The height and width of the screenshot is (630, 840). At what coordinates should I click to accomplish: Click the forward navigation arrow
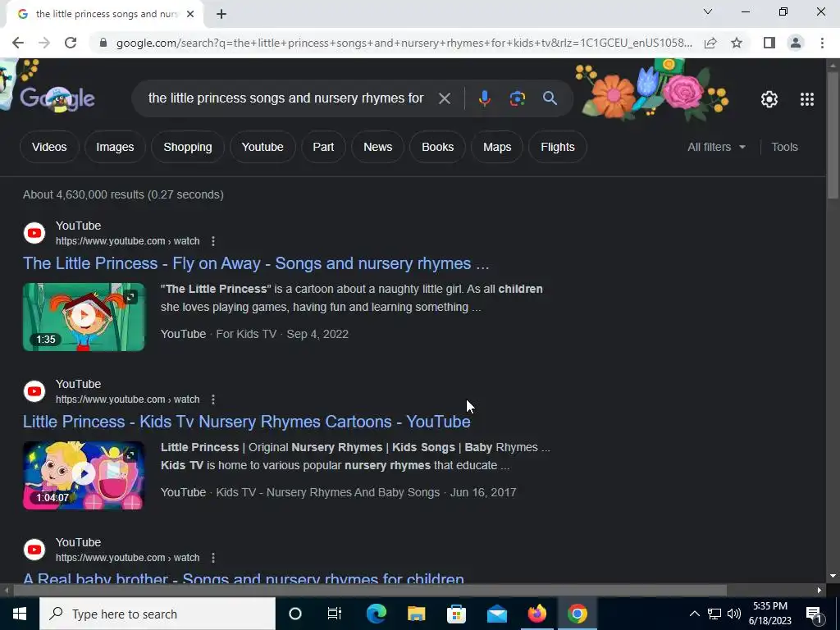[44, 43]
